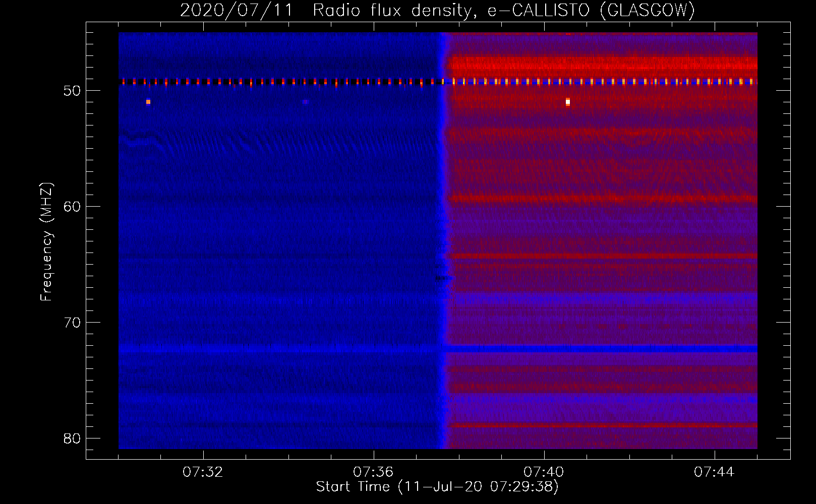Select the Frequency (MHZ) axis label
Image resolution: width=816 pixels, height=504 pixels.
[46, 242]
